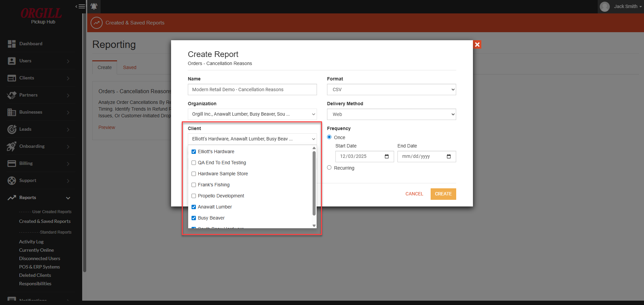The height and width of the screenshot is (305, 644).
Task: Check Propello Development client
Action: click(194, 196)
